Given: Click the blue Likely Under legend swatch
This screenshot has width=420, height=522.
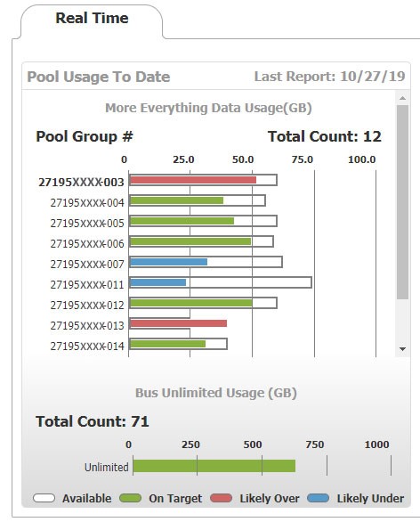Looking at the screenshot, I should tap(319, 498).
